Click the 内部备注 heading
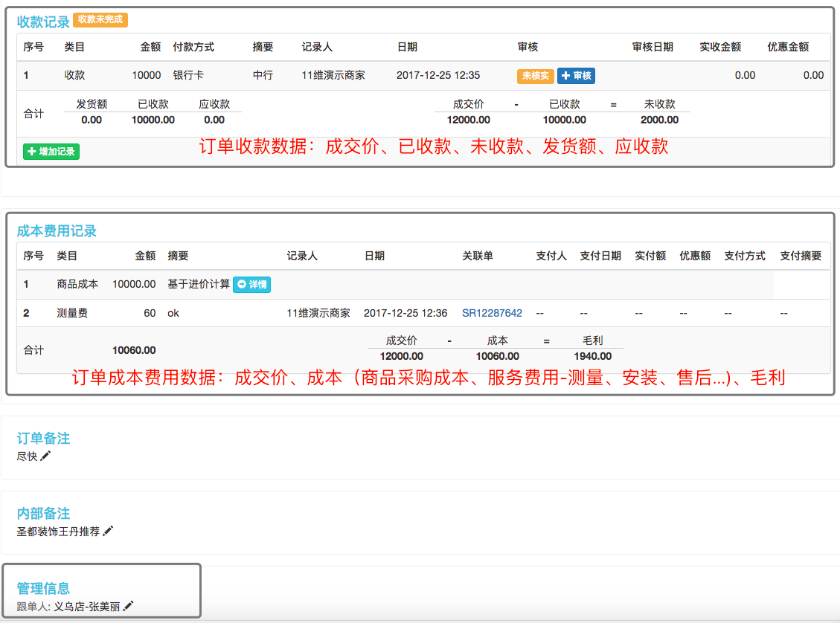Viewport: 840px width, 623px height. pyautogui.click(x=43, y=513)
